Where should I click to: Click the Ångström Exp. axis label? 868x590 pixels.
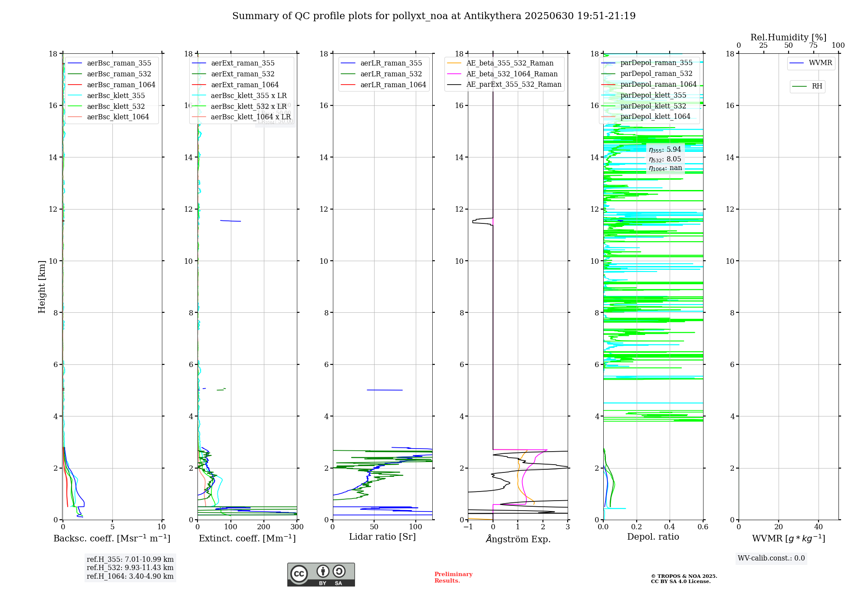tap(518, 539)
